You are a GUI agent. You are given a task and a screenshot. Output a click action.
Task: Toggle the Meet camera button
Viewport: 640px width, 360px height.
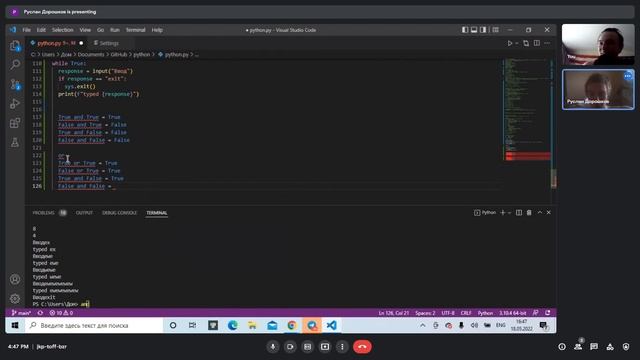click(290, 347)
